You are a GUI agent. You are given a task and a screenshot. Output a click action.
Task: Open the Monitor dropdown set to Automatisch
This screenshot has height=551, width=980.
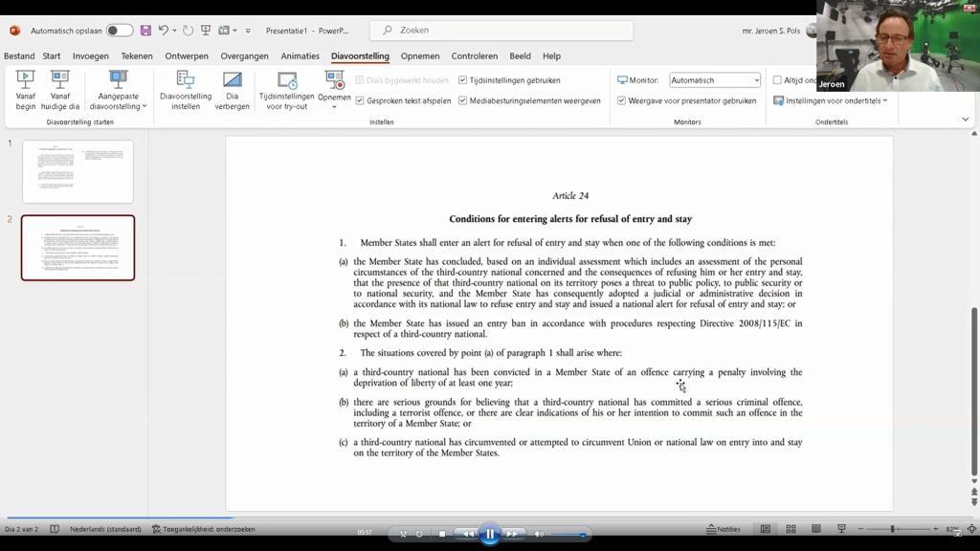tap(715, 80)
